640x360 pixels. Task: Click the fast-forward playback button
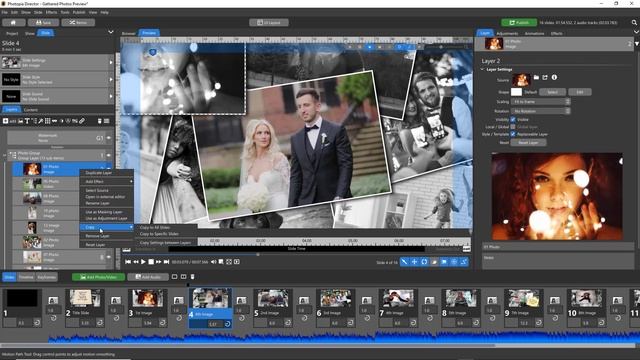pyautogui.click(x=158, y=262)
